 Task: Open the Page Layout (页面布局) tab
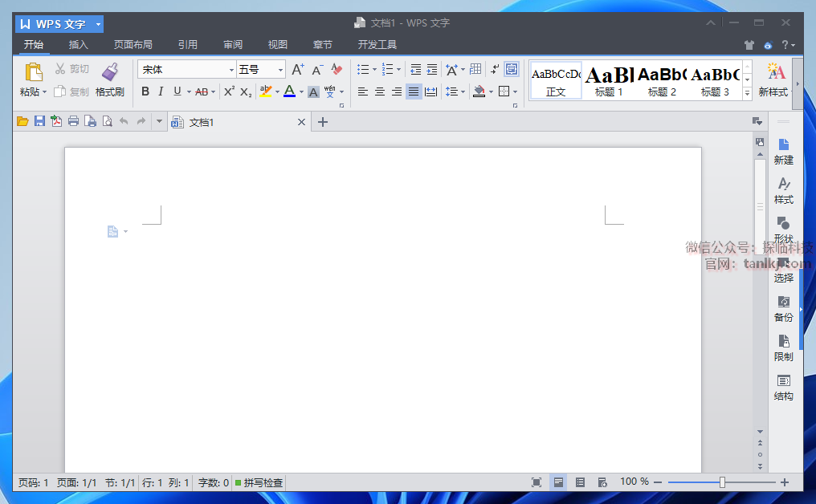point(133,45)
